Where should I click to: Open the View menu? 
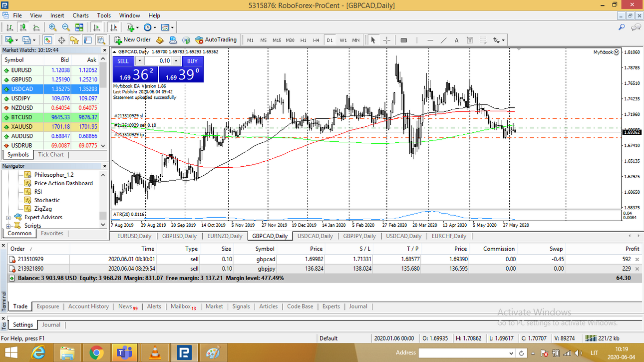(36, 15)
